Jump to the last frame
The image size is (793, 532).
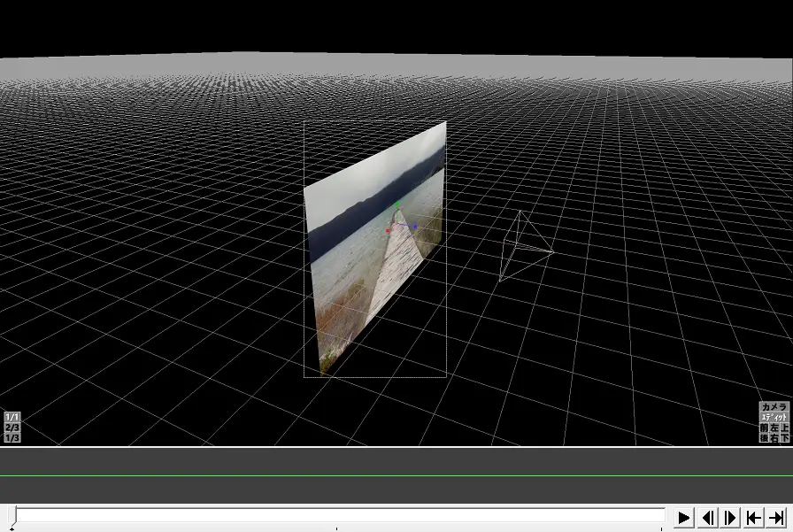coord(776,518)
